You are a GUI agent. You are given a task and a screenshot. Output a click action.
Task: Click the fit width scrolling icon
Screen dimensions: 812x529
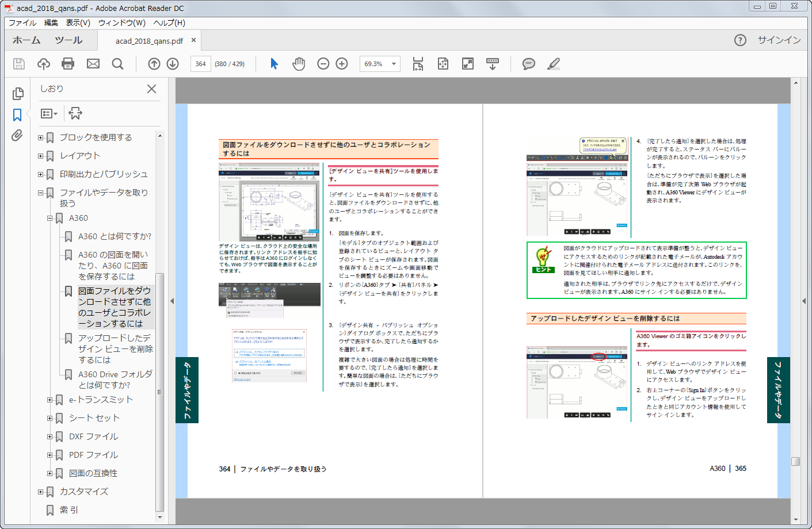click(418, 64)
